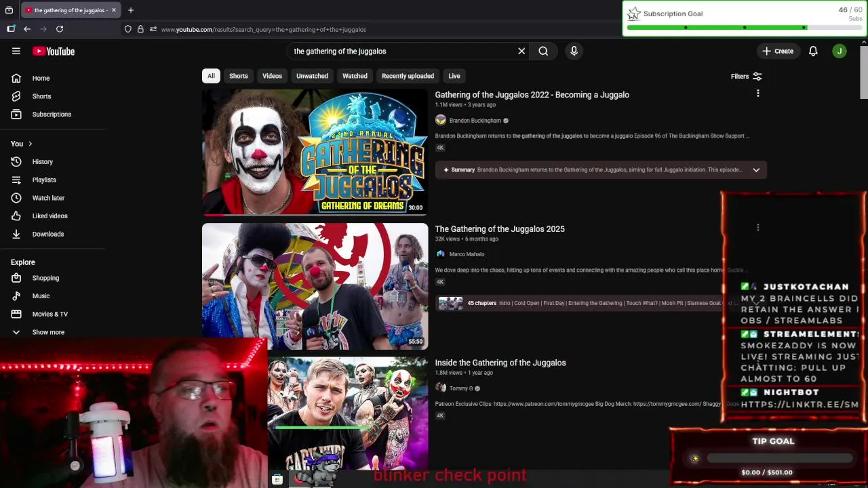
Task: Click the page scrollbar thumb
Action: (x=864, y=73)
